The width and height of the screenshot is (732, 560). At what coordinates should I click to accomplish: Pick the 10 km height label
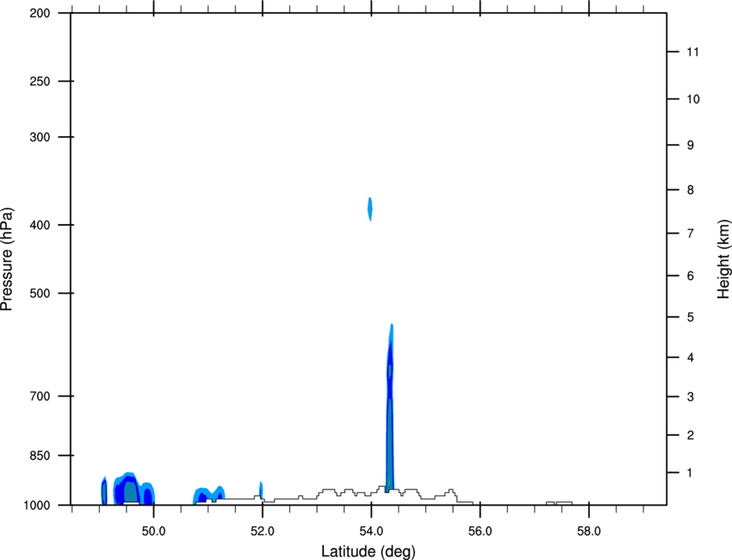tap(692, 99)
